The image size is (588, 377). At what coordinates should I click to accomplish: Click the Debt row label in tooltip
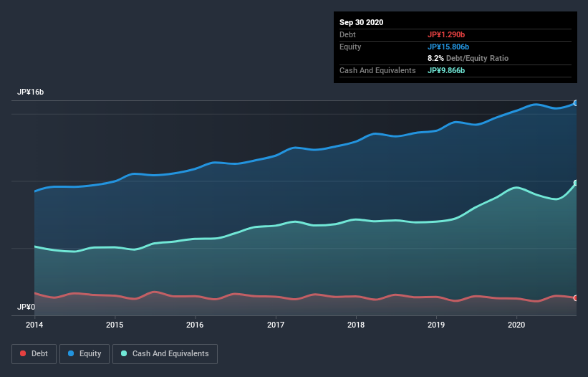click(x=347, y=34)
